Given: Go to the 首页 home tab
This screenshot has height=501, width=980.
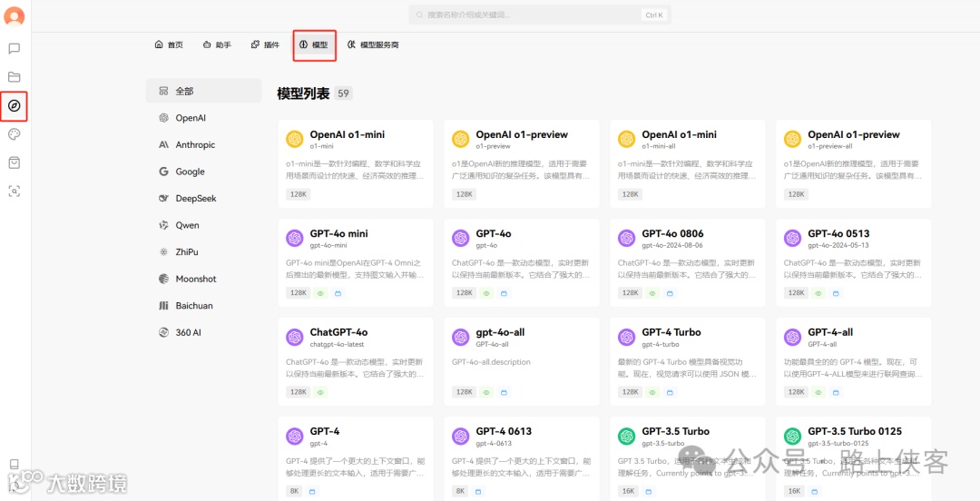Looking at the screenshot, I should click(x=169, y=45).
